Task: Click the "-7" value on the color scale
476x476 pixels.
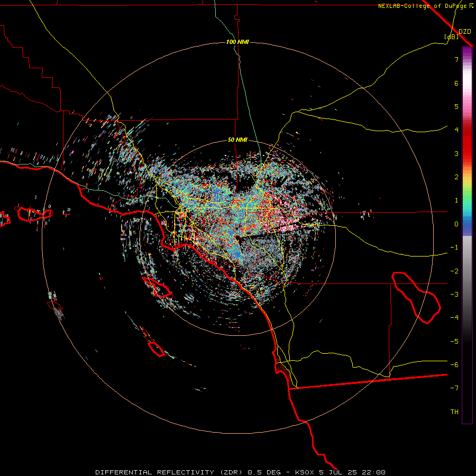Action: point(454,388)
